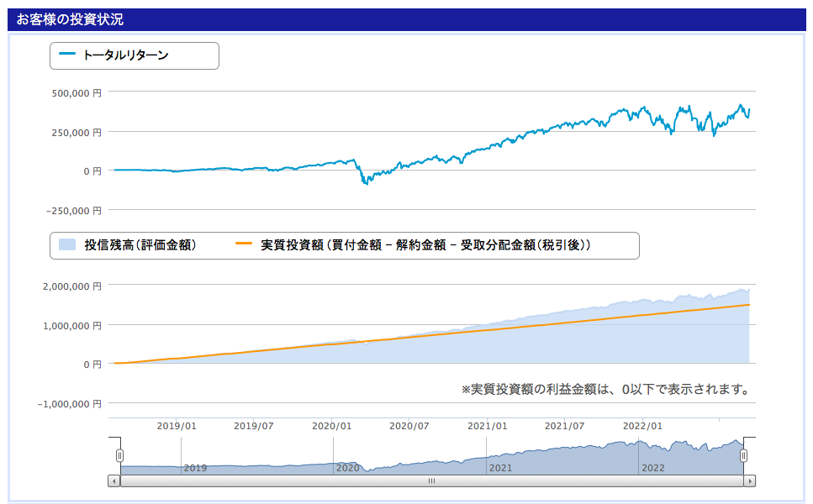Viewport: 813px width, 504px height.
Task: Click the 2021 label in the navigator
Action: coord(500,468)
